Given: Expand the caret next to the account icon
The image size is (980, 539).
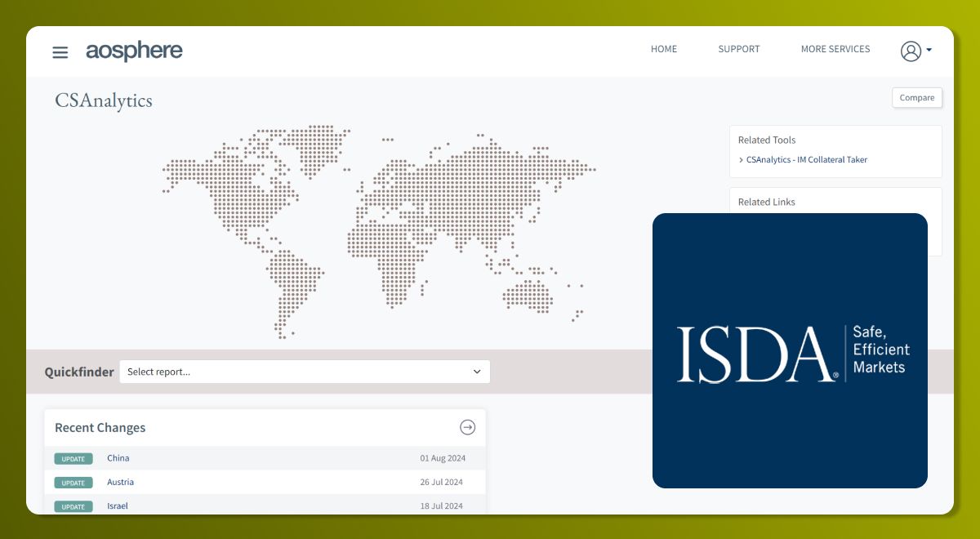Looking at the screenshot, I should [929, 51].
